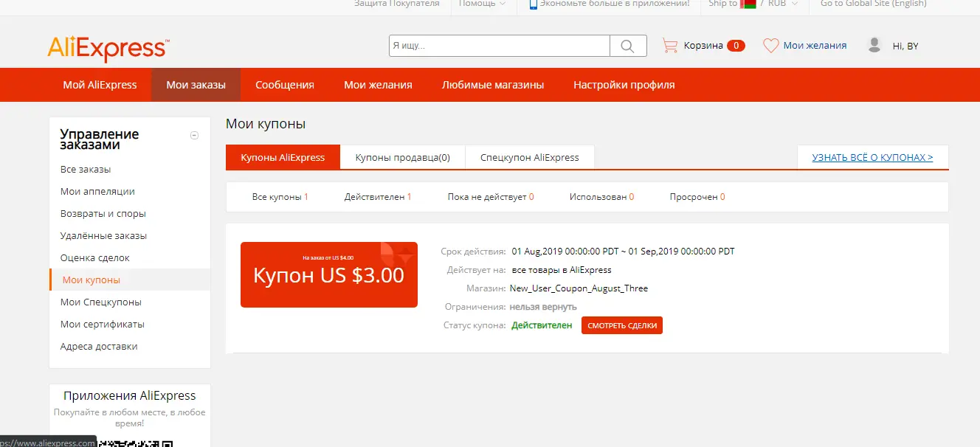
Task: Click the green Действителен status text
Action: (x=542, y=325)
